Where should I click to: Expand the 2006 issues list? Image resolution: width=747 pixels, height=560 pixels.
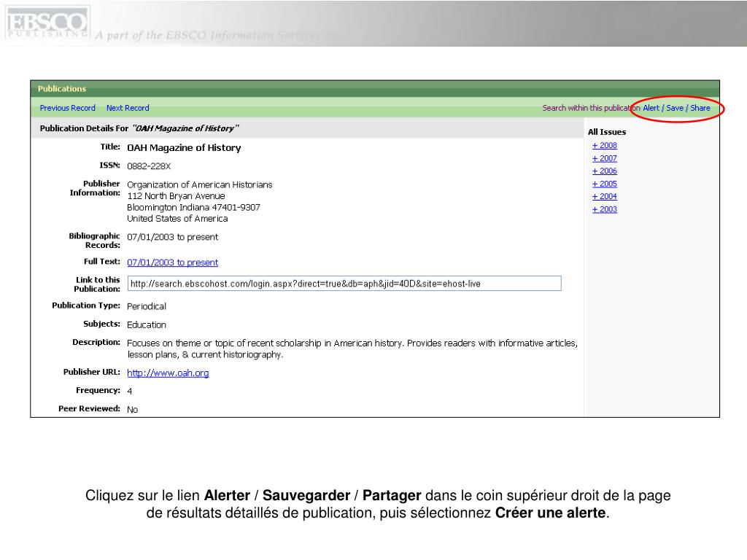click(x=605, y=171)
